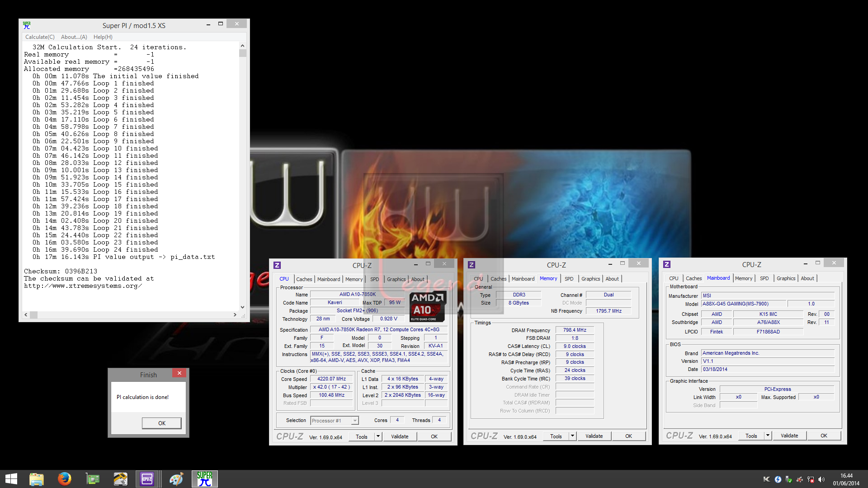The height and width of the screenshot is (488, 868).
Task: Click the Multiplier value x 42.0 ( 17 - 42 )
Action: click(x=331, y=387)
